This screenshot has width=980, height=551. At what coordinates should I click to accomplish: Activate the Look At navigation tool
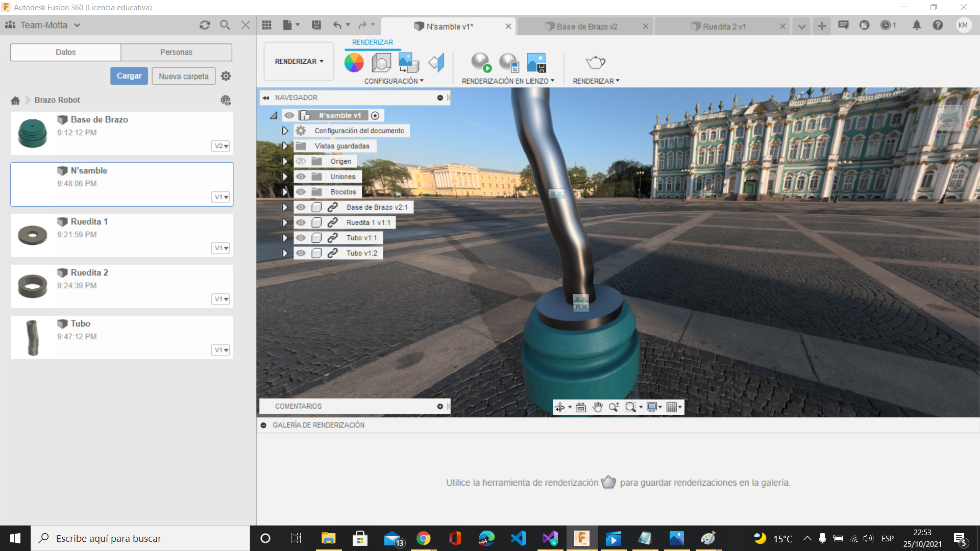coord(581,407)
